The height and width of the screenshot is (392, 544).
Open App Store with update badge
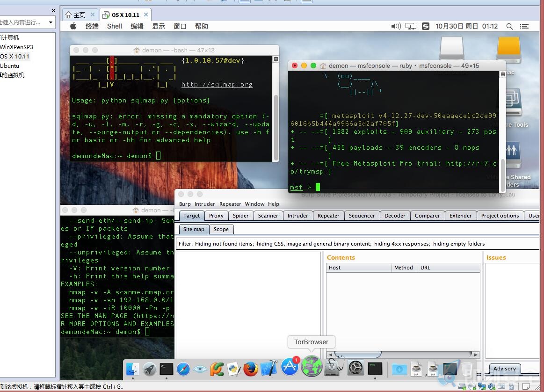[290, 367]
